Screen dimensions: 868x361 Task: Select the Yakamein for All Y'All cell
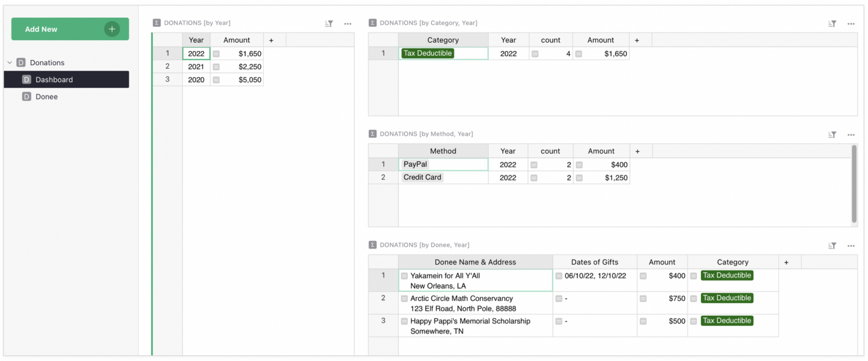(476, 280)
